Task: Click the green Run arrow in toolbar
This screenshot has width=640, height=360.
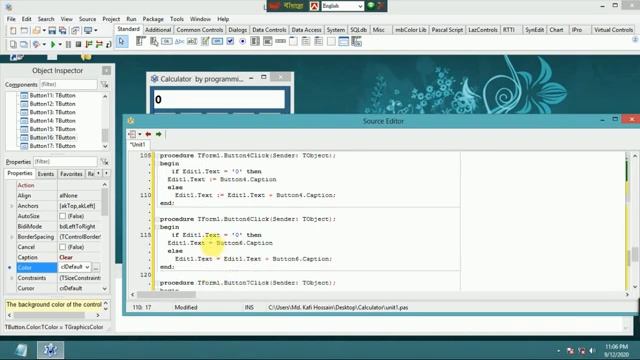Action: (53, 44)
